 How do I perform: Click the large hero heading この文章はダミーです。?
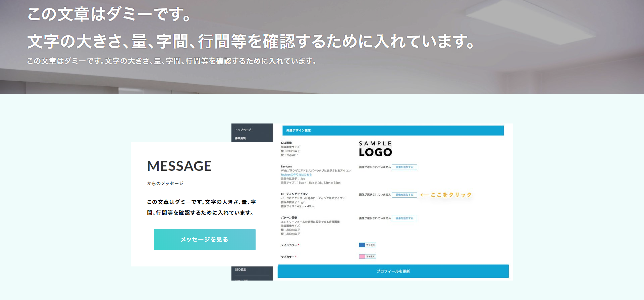click(109, 14)
